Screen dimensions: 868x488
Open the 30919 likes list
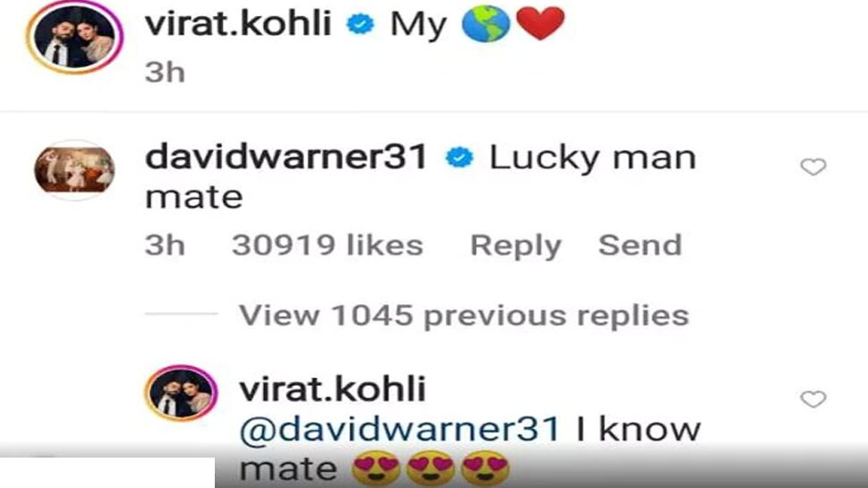pyautogui.click(x=328, y=244)
